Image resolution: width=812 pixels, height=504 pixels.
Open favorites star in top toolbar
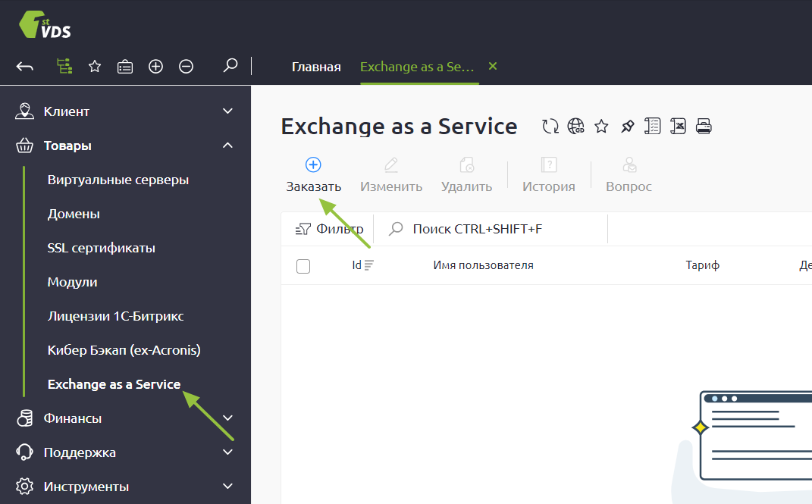pos(94,66)
